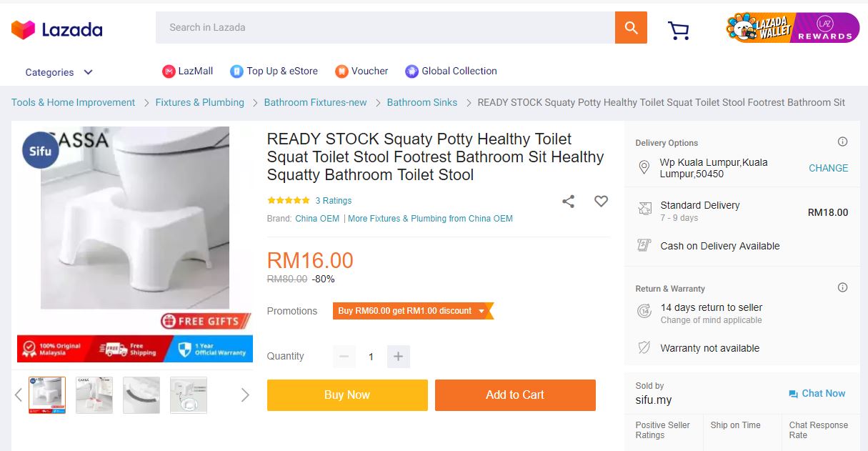Open LazMall menu item
The width and height of the screenshot is (868, 451).
(188, 71)
